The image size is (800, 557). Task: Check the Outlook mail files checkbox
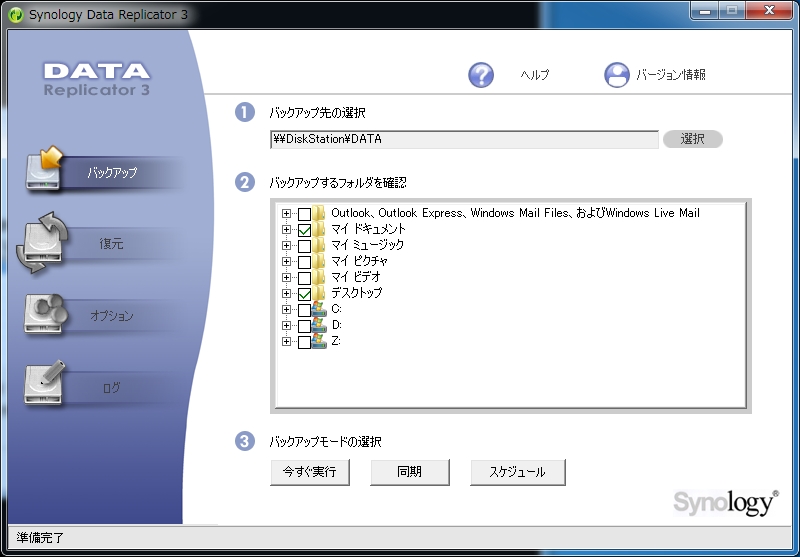(304, 214)
